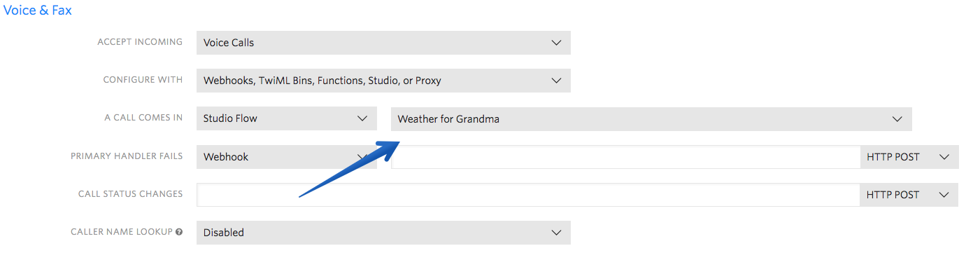Open the Caller Name Lookup Disabled dropdown
Screen dimensions: 980x253
383,233
